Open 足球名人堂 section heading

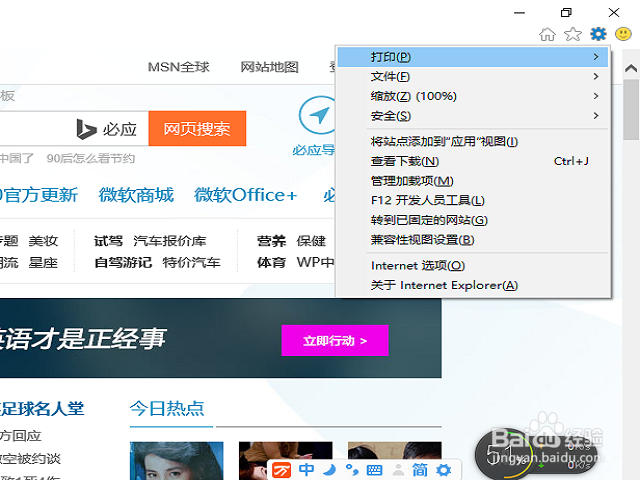tap(42, 409)
